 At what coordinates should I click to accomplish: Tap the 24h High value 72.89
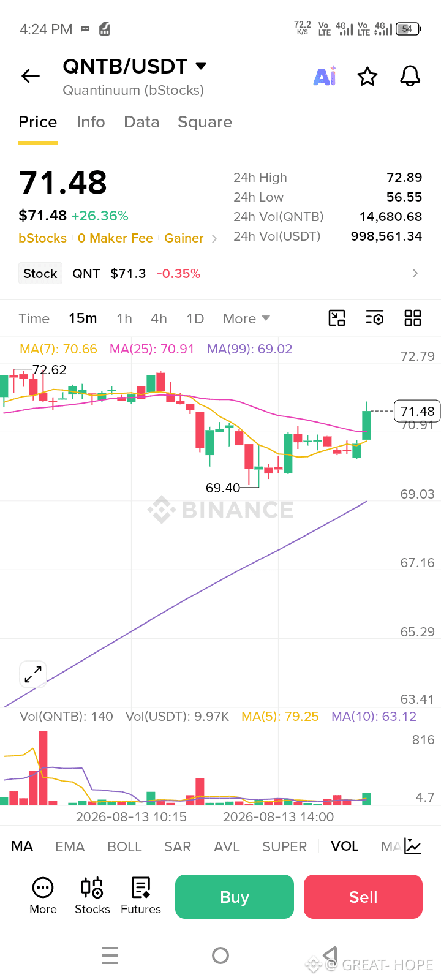tap(404, 178)
